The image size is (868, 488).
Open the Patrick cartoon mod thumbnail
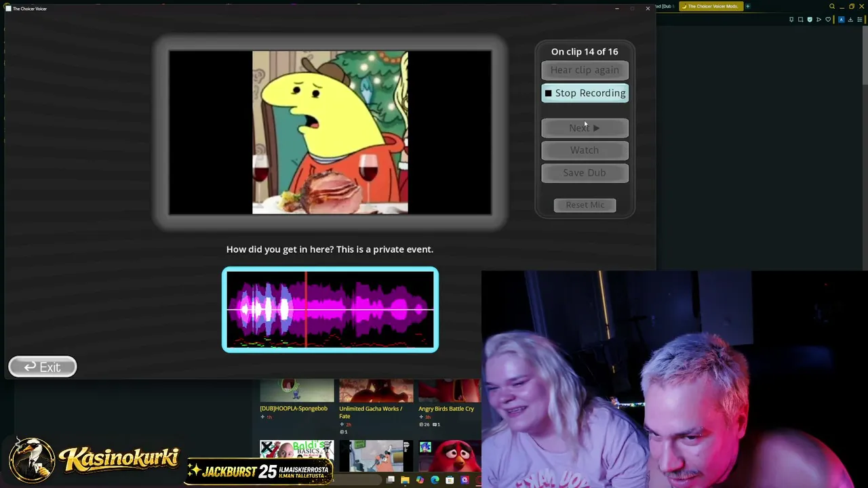[376, 456]
